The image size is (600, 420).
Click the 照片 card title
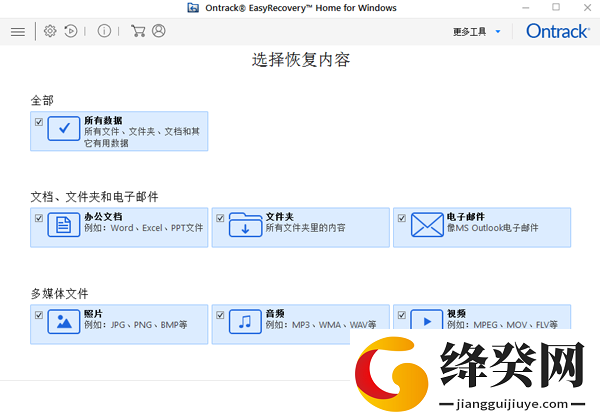(93, 314)
